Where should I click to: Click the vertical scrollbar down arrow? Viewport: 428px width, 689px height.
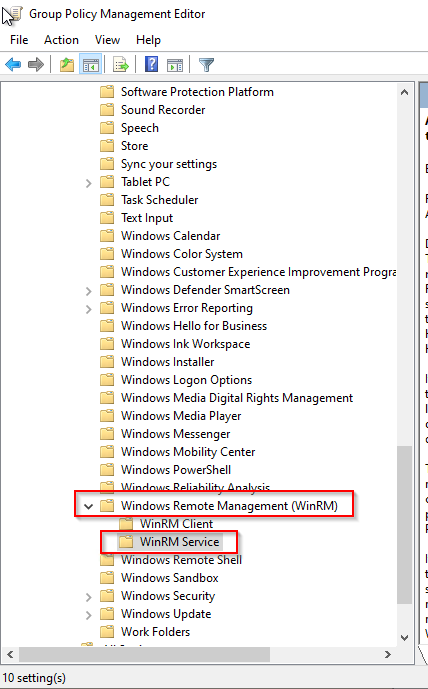(405, 637)
